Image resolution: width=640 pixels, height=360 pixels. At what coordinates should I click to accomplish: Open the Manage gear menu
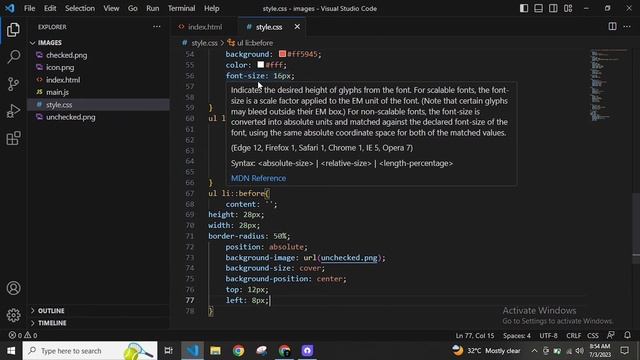pos(13,315)
